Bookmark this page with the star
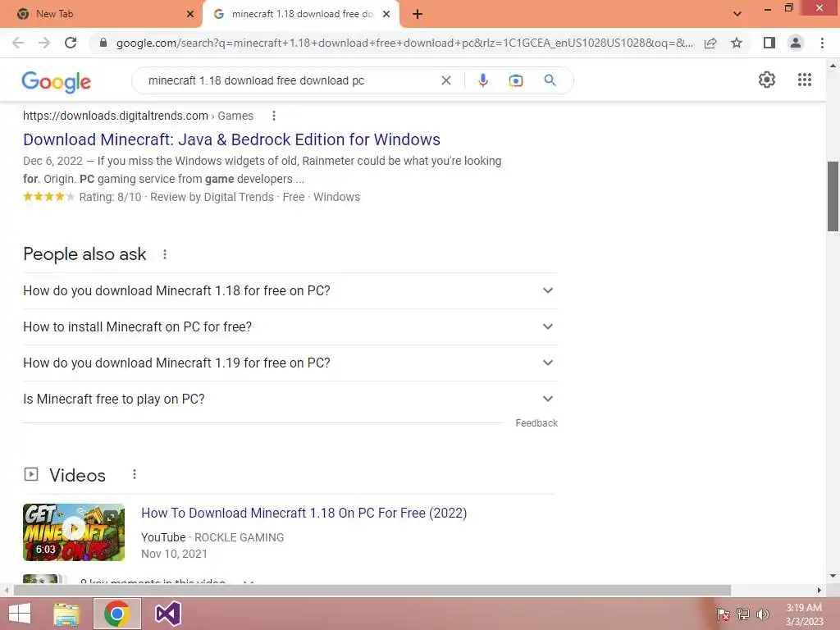 click(737, 43)
